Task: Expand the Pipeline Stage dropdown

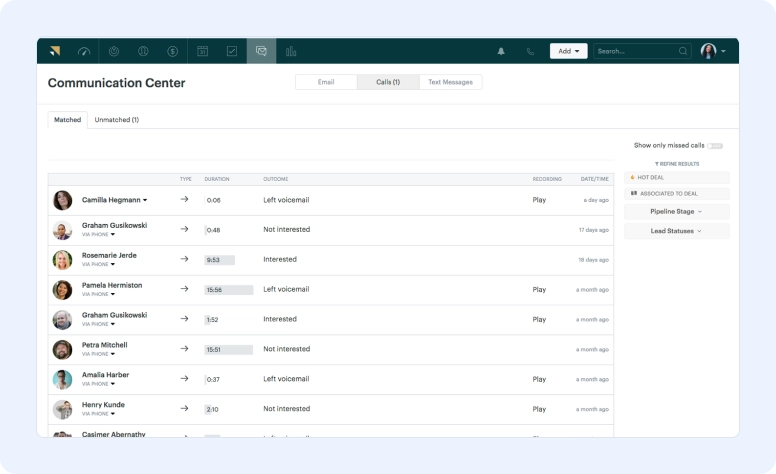Action: pos(676,212)
